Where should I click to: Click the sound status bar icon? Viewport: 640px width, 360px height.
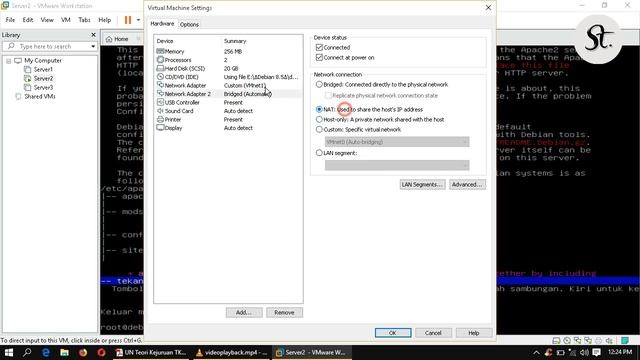tap(609, 340)
